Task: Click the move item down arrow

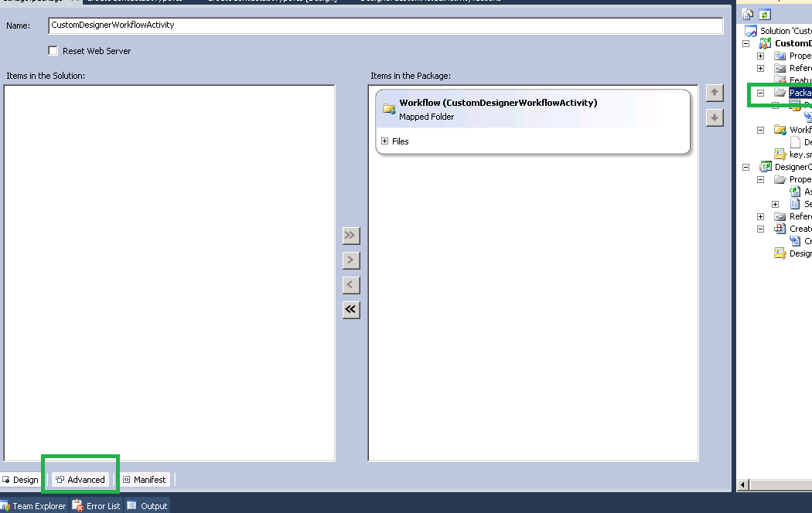Action: pos(714,117)
